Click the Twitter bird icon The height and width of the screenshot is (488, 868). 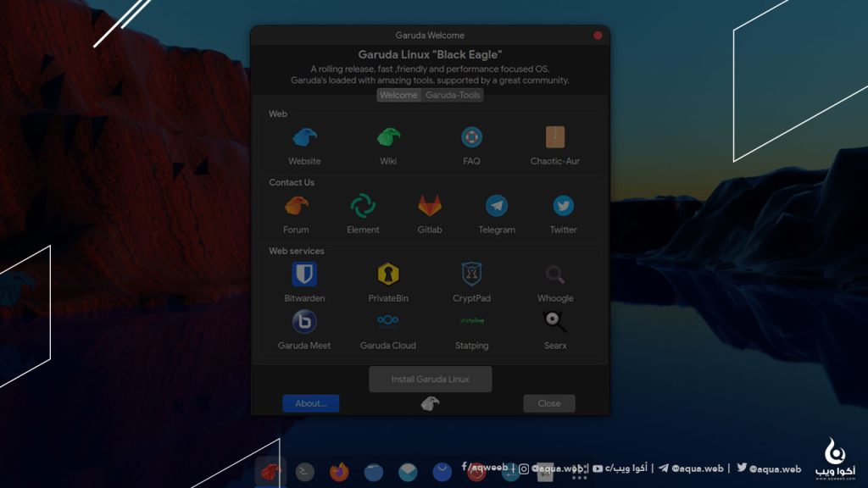pos(563,207)
